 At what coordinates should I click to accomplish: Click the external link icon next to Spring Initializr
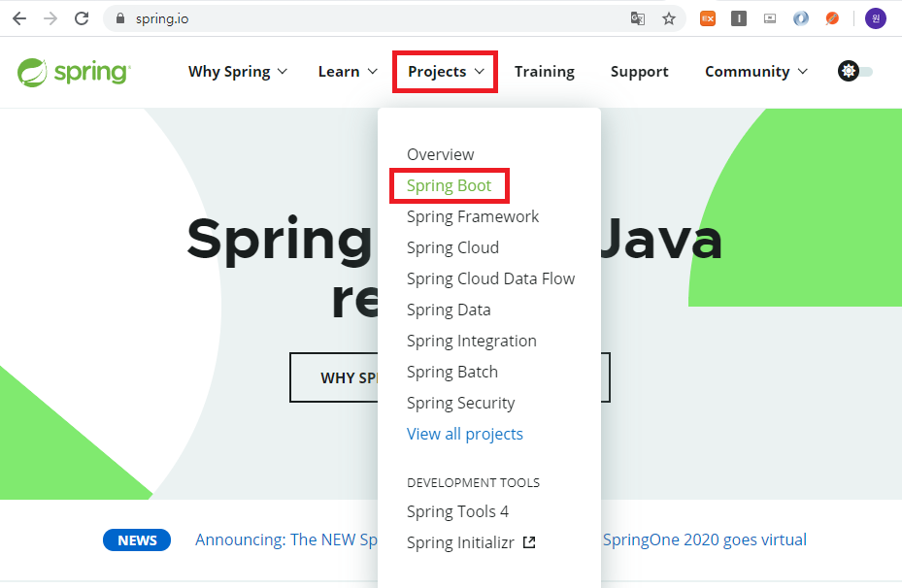click(529, 542)
